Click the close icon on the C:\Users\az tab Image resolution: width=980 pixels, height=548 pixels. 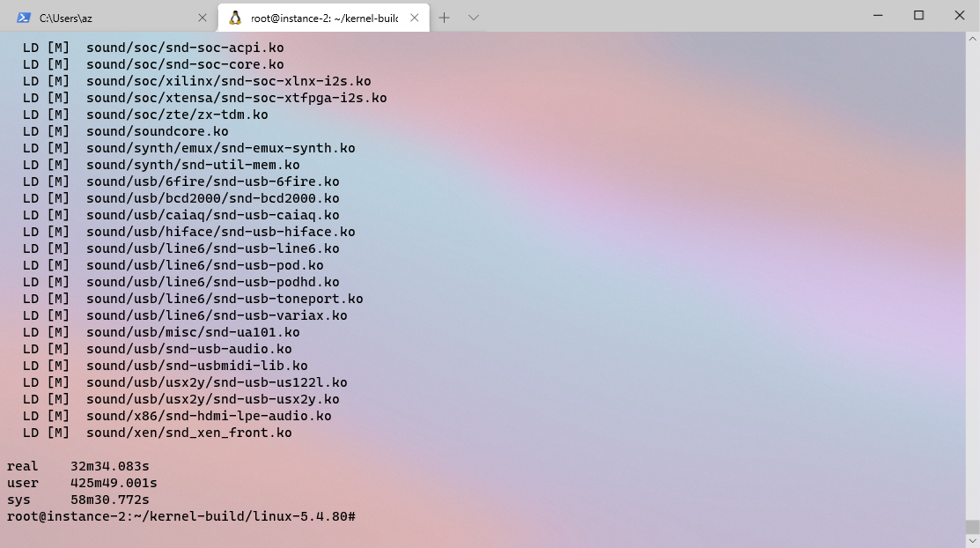coord(201,16)
